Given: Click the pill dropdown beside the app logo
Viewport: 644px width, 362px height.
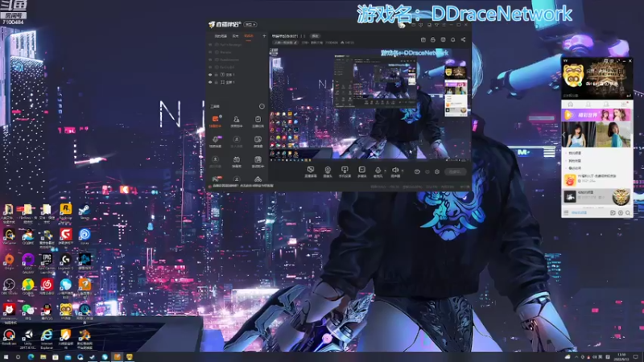Looking at the screenshot, I should pyautogui.click(x=250, y=24).
